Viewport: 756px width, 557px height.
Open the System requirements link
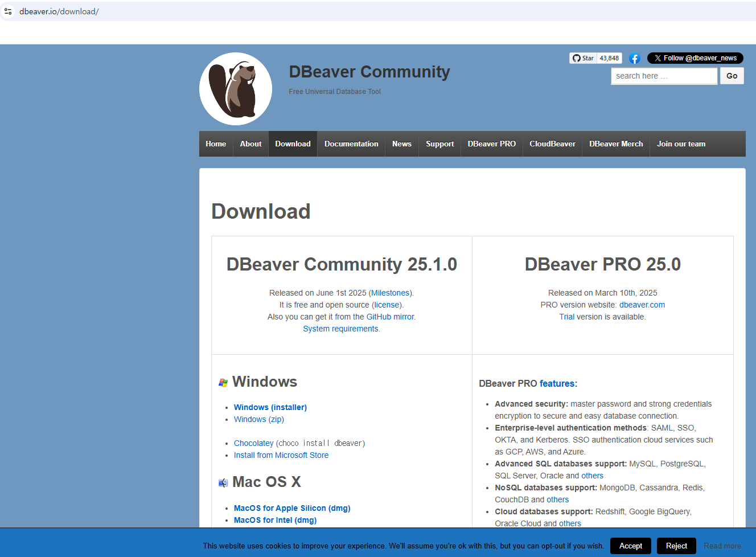pos(340,329)
